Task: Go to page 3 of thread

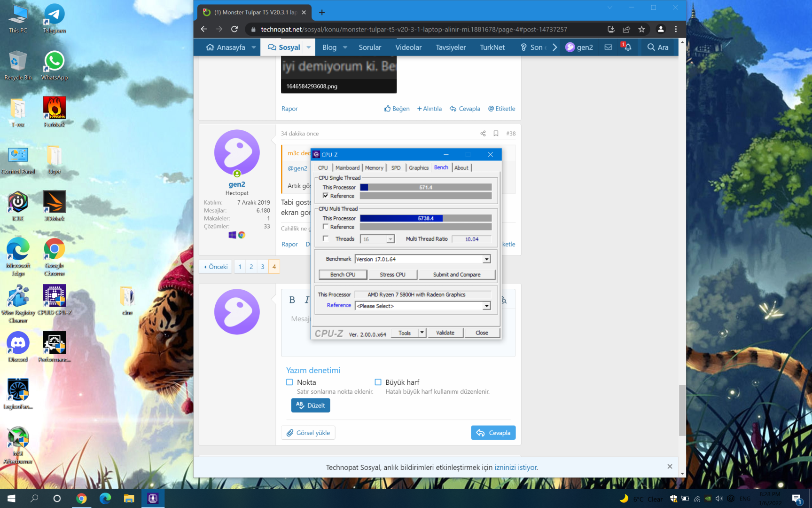Action: pos(263,267)
